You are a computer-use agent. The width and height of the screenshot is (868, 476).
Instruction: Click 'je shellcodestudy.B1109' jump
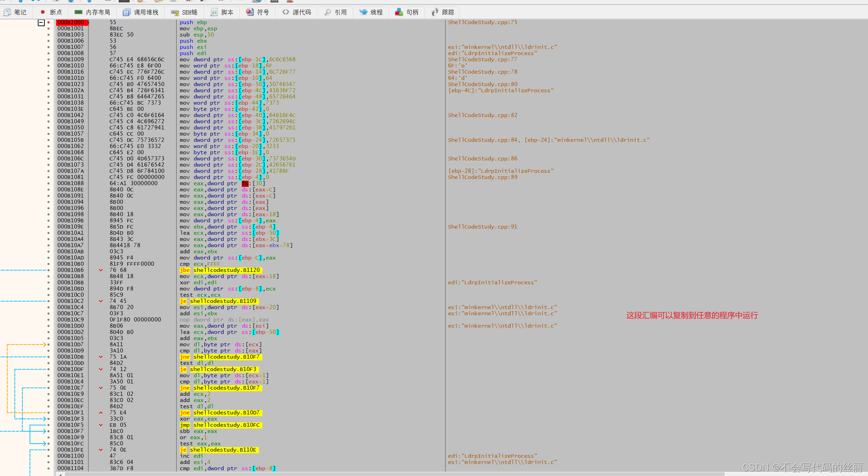pyautogui.click(x=219, y=301)
